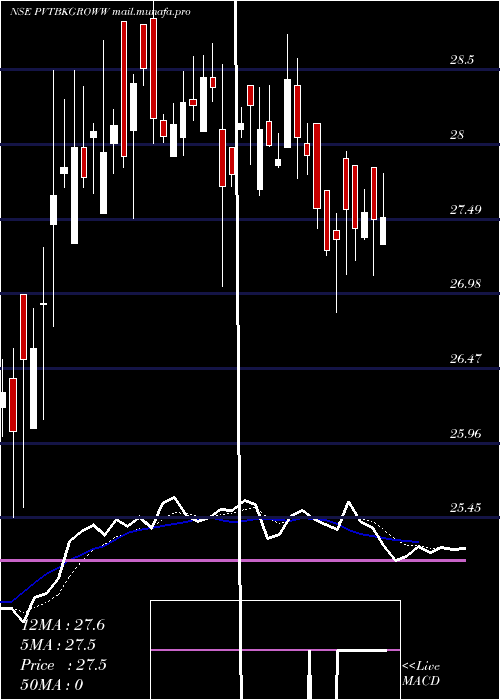Click the 25.45 price axis label
Screen dimensions: 500x700
tap(465, 508)
